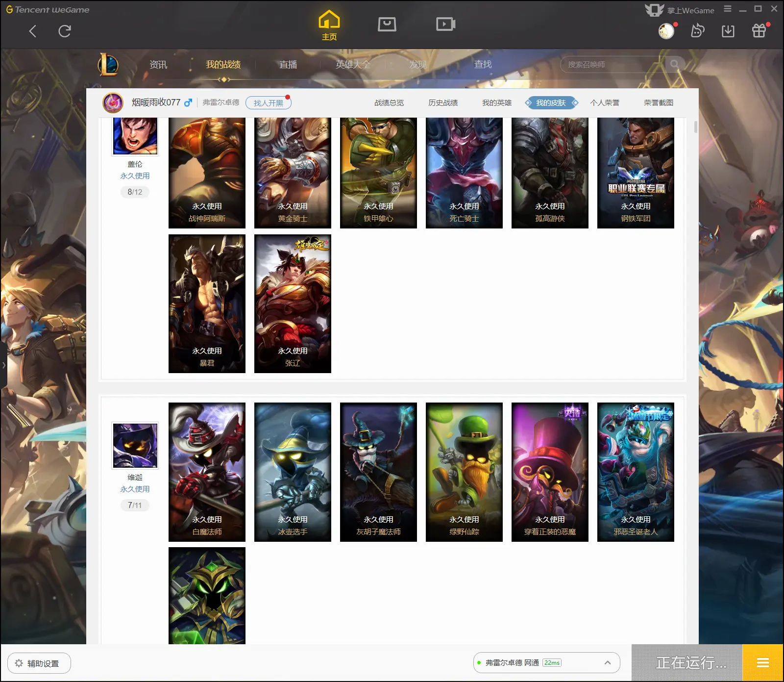Expand the left side panel arrow

click(3, 365)
